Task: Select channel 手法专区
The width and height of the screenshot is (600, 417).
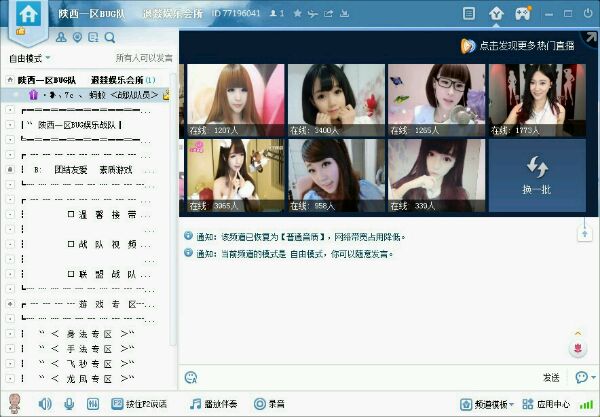Action: click(89, 349)
